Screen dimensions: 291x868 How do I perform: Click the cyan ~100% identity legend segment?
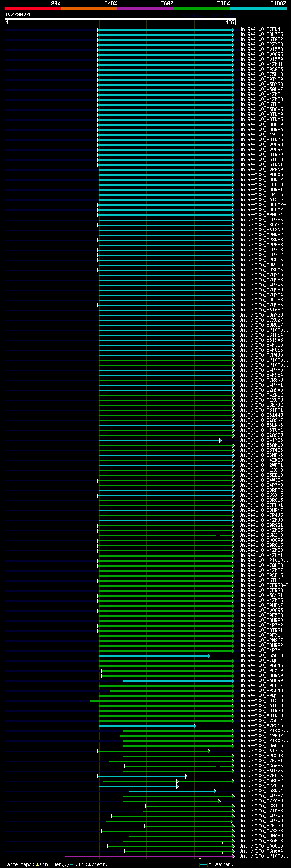click(258, 8)
